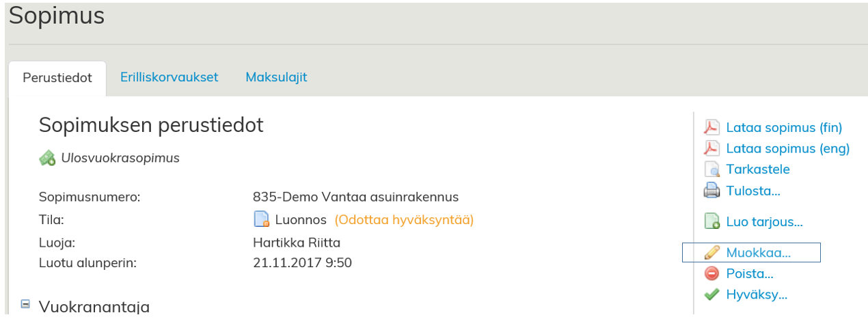The image size is (868, 328).
Task: Select the Perustiedot tab
Action: click(x=57, y=78)
